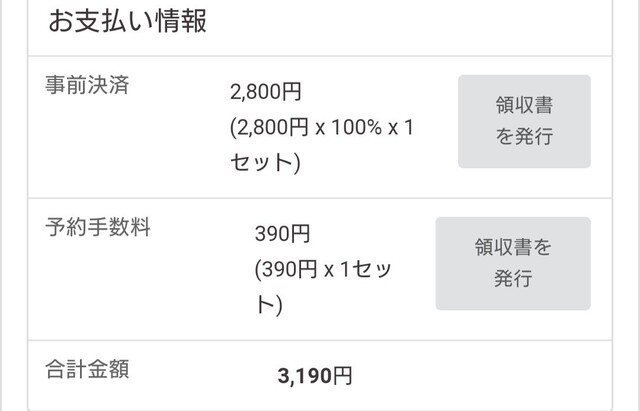640x411 pixels.
Task: Click the bold 3,190円 total amount
Action: point(314,376)
